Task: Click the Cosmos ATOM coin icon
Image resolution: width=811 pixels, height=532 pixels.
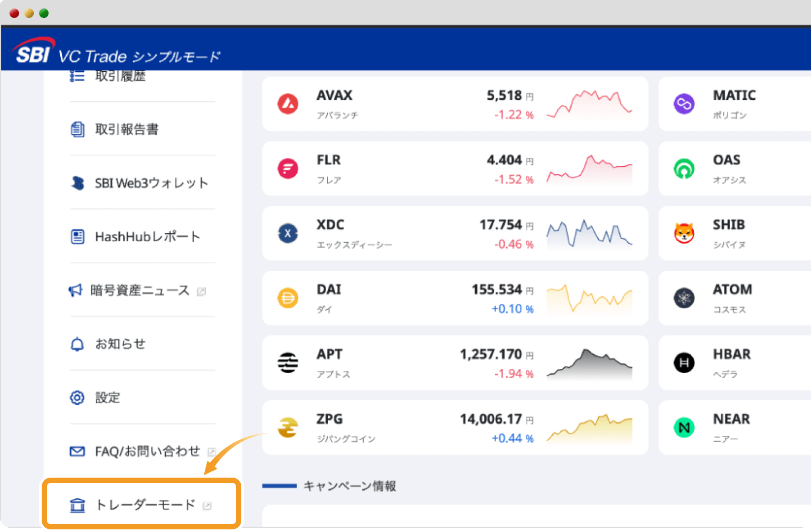Action: [x=684, y=298]
